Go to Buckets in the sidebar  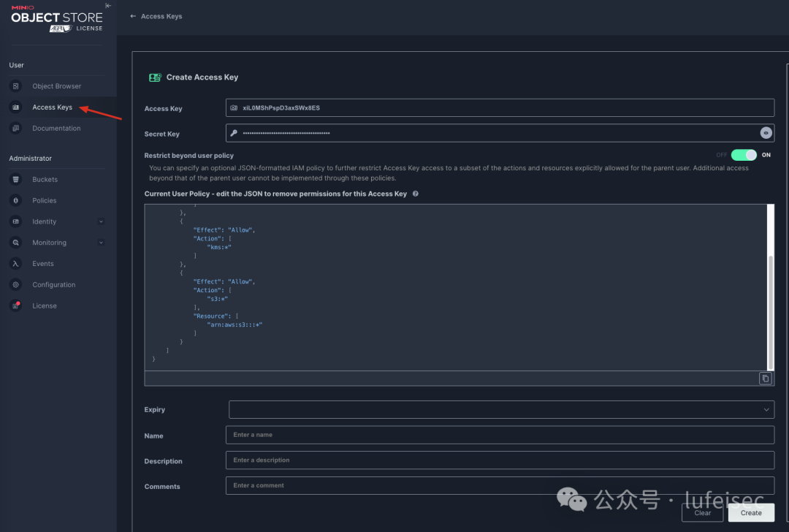[45, 179]
